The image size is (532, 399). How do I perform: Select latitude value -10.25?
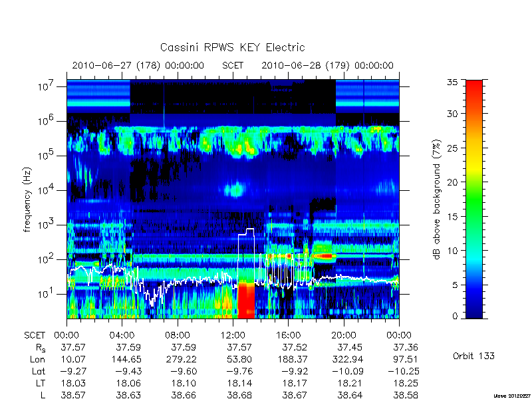point(404,372)
